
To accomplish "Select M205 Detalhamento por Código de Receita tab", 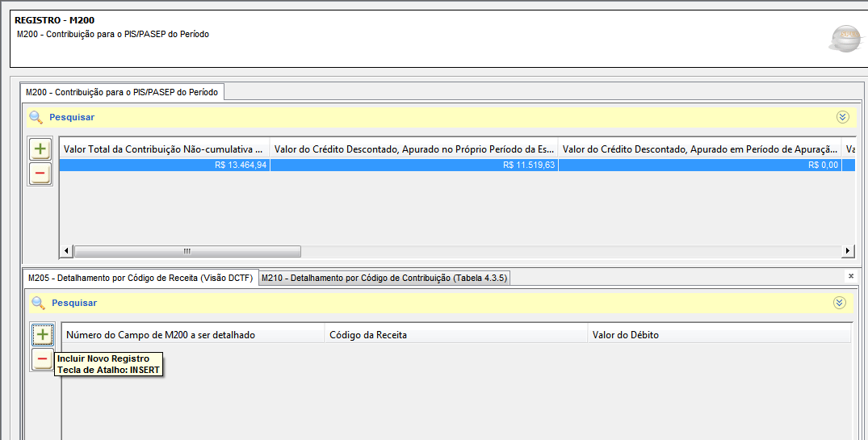I will pyautogui.click(x=140, y=278).
